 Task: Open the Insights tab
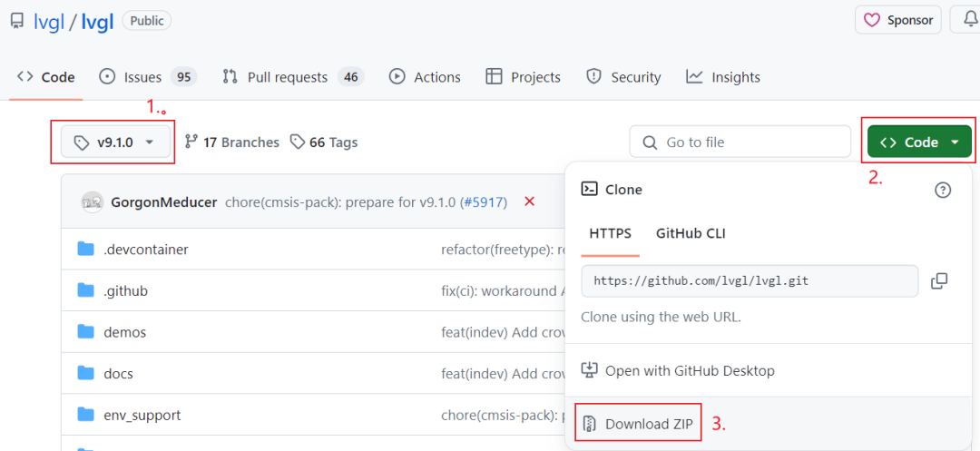tap(723, 77)
